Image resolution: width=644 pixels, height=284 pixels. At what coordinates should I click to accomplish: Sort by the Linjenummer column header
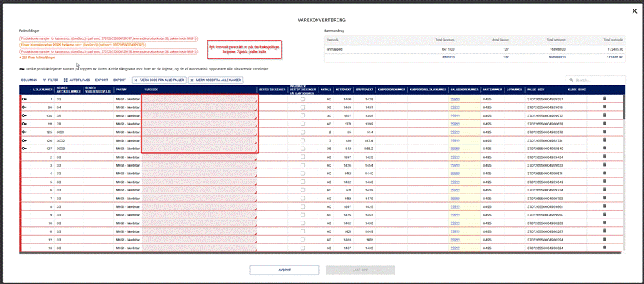(x=42, y=90)
